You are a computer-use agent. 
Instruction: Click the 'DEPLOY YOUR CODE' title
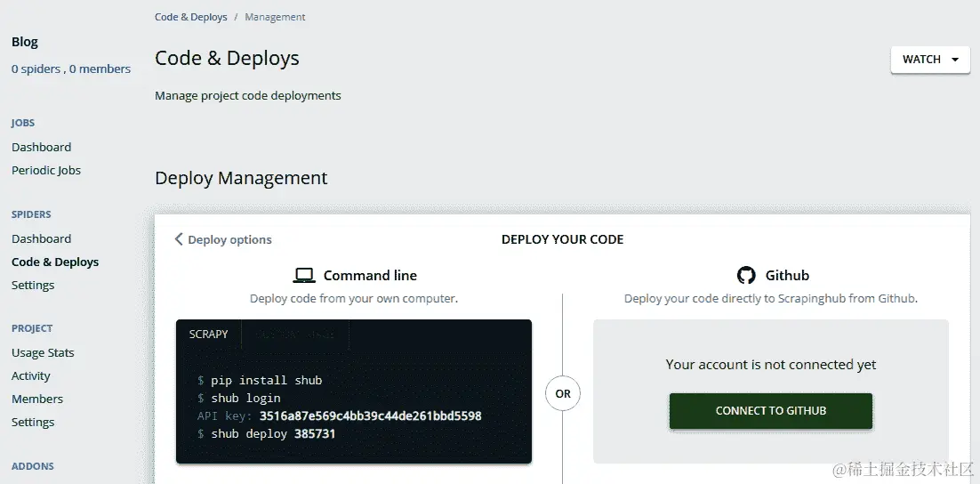[x=563, y=239]
